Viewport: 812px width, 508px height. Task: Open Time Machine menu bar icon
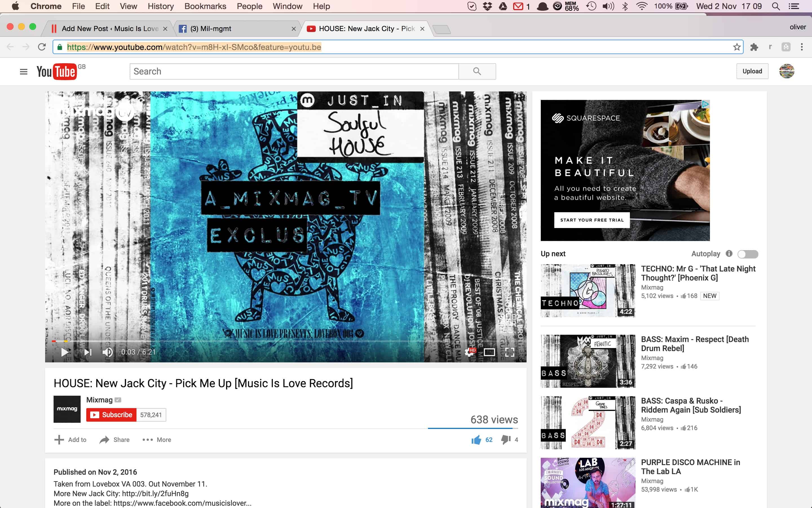[x=591, y=6]
